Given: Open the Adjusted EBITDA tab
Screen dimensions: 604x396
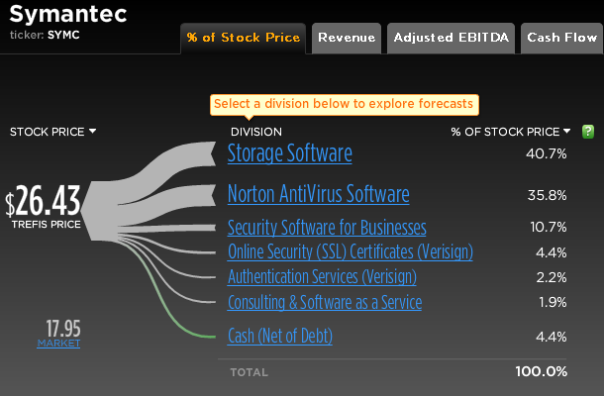Looking at the screenshot, I should pyautogui.click(x=451, y=38).
